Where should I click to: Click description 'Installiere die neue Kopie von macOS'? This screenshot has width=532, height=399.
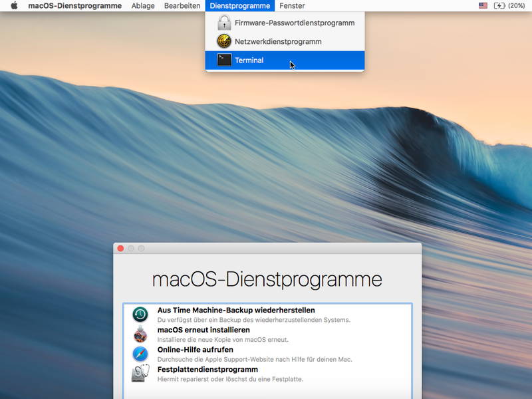(223, 340)
